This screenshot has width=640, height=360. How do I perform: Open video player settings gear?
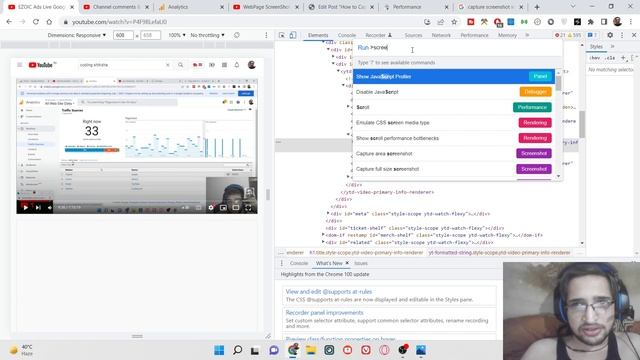211,208
